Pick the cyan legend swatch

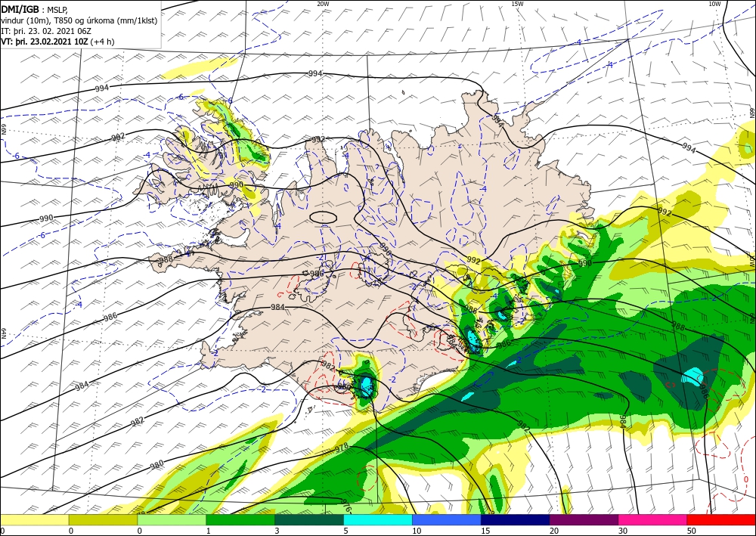[378, 520]
